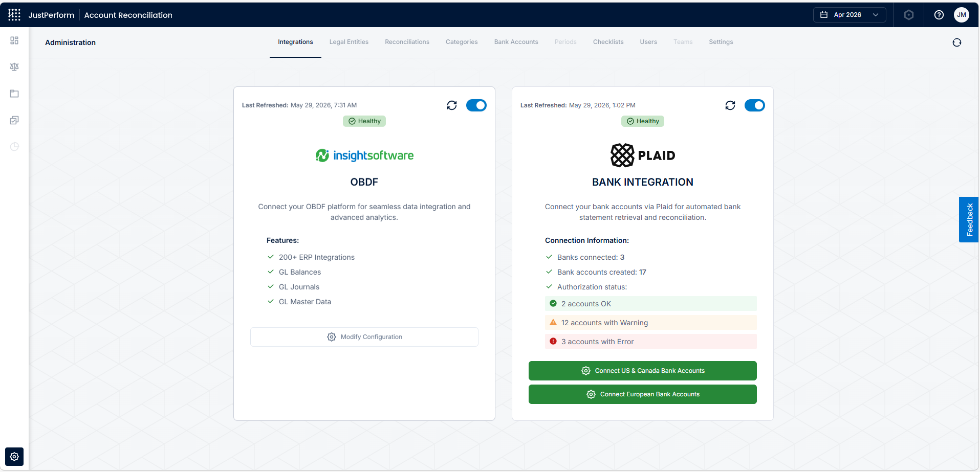Expand the Apr 2026 period dropdown
This screenshot has width=980, height=472.
(x=850, y=15)
